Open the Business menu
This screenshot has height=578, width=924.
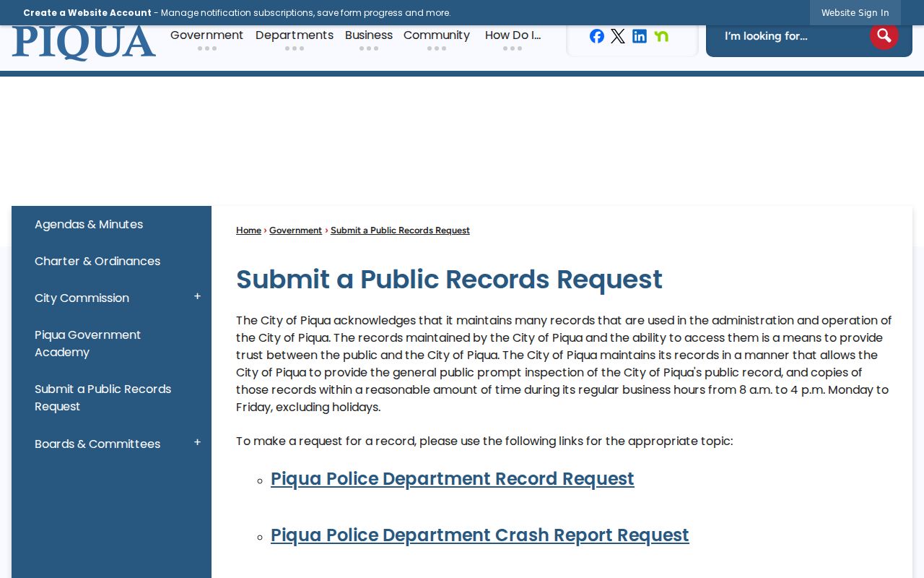tap(369, 35)
